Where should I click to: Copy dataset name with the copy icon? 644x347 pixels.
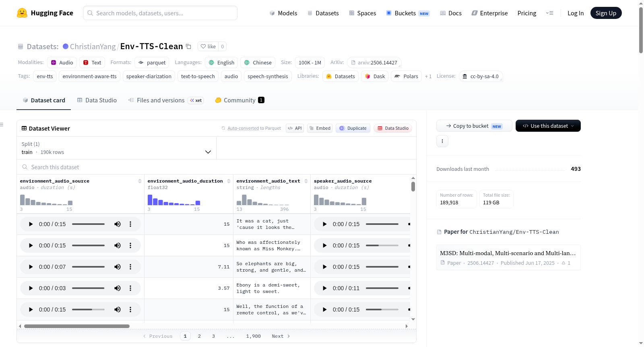(188, 46)
